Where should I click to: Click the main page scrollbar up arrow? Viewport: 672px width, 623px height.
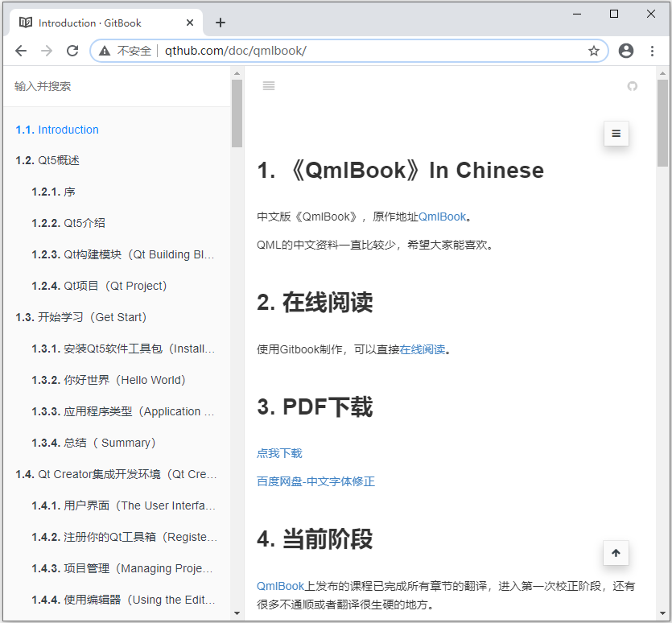pyautogui.click(x=662, y=73)
